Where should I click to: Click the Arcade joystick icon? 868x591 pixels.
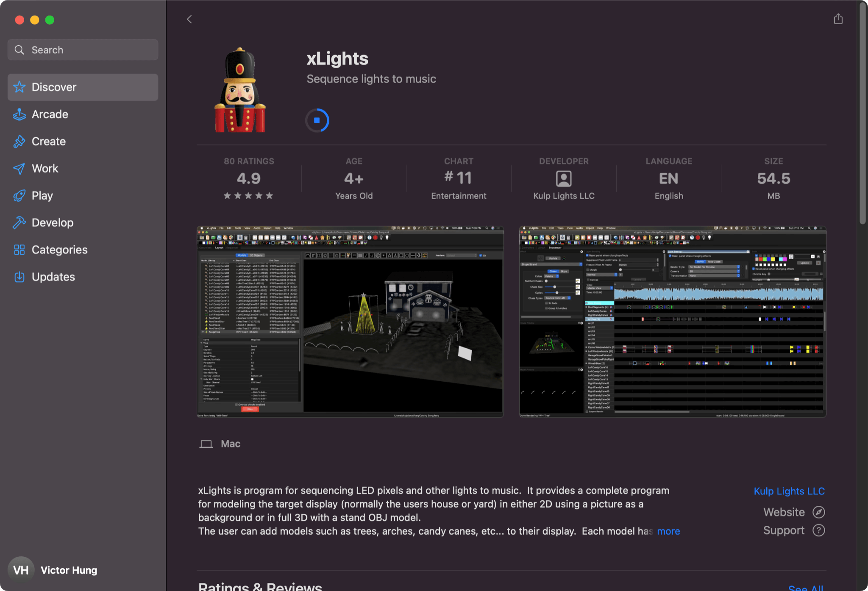click(x=19, y=114)
